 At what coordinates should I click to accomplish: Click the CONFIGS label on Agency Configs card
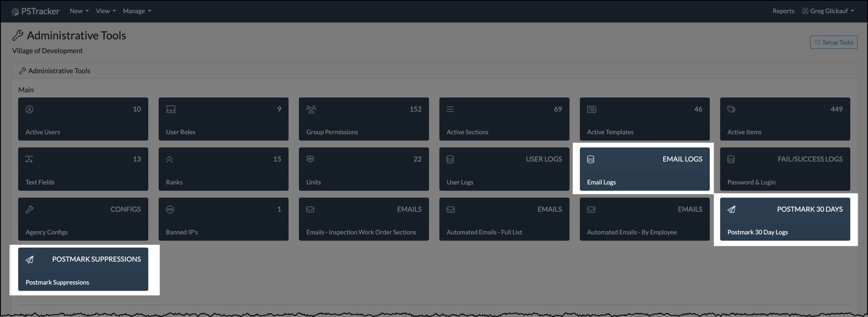125,209
